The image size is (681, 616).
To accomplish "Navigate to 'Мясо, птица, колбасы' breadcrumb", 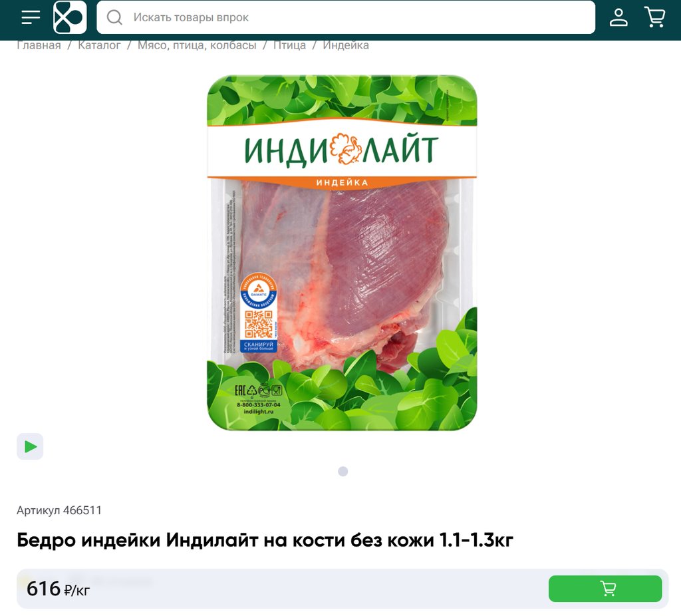I will [x=197, y=45].
